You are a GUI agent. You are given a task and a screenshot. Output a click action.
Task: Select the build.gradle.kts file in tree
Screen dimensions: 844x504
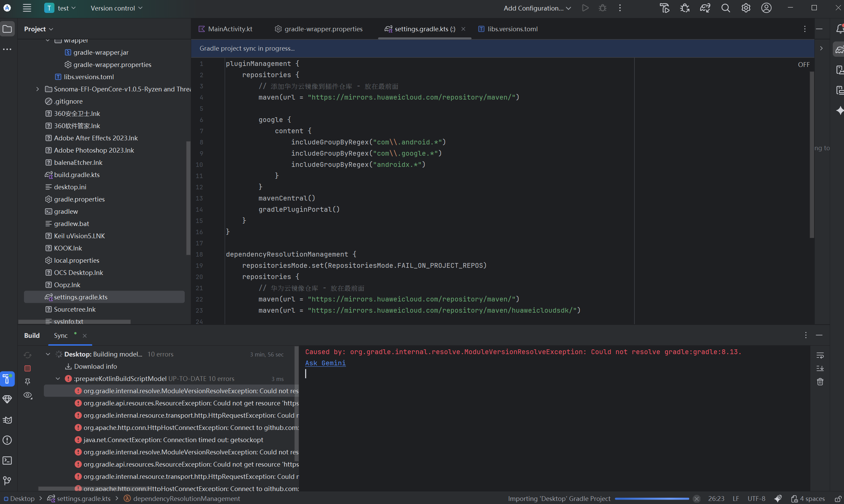click(x=77, y=175)
